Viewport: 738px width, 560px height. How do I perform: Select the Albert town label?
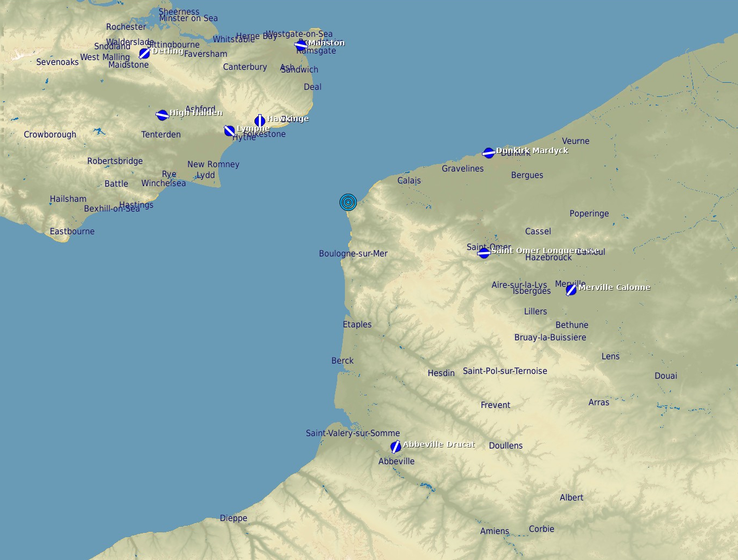click(571, 498)
